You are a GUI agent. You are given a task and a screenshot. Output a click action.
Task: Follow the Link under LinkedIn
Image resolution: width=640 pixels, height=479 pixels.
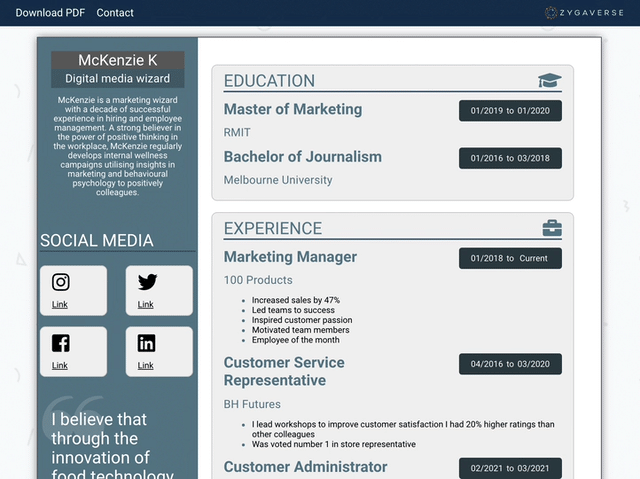tap(146, 366)
